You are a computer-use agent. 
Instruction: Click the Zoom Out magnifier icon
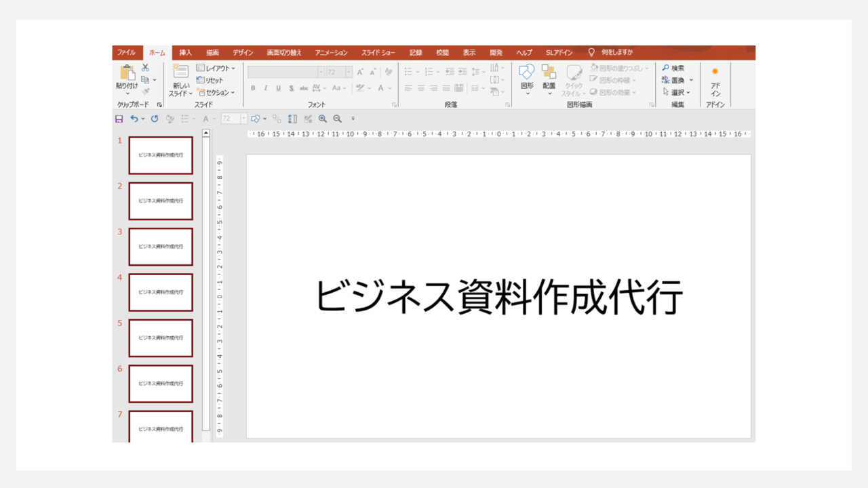(x=338, y=119)
